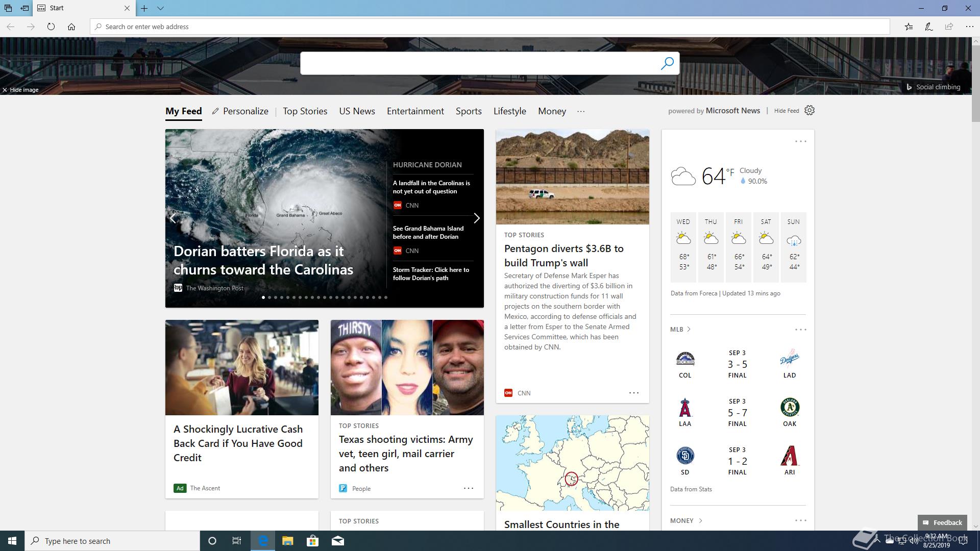Screen dimensions: 980x551
Task: Go to the Home page icon
Action: pos(71,27)
